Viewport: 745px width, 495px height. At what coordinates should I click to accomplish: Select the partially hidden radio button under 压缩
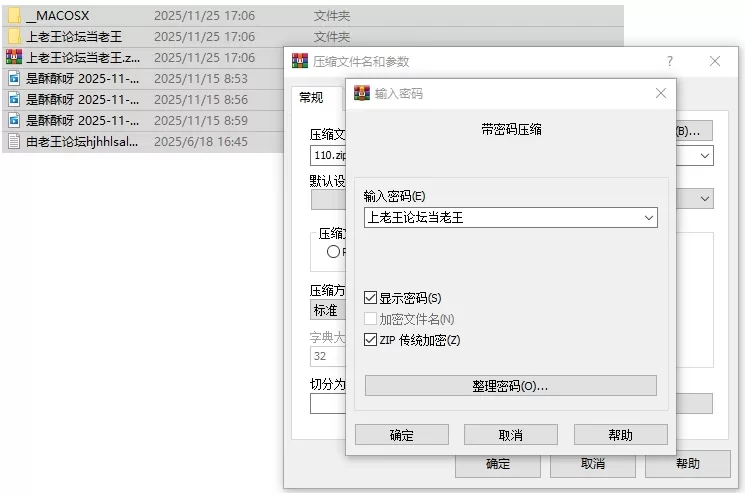coord(334,251)
